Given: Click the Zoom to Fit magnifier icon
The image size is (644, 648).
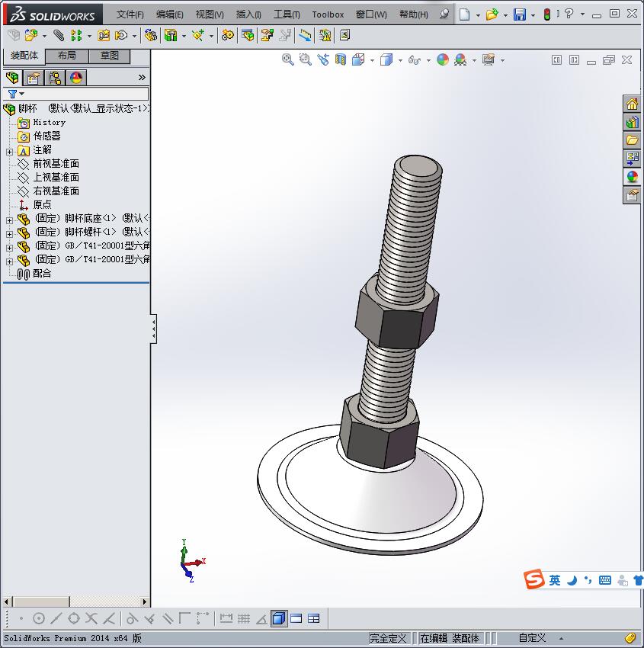Looking at the screenshot, I should coord(287,60).
